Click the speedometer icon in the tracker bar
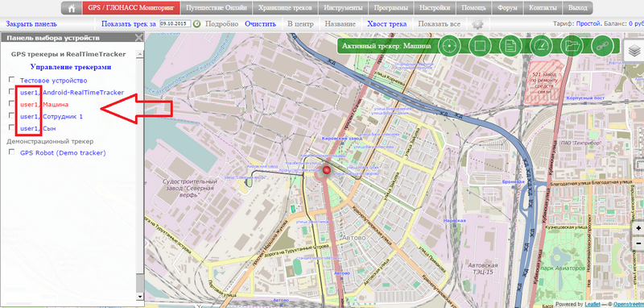Viewport: 644px width, 308px height. pyautogui.click(x=540, y=45)
